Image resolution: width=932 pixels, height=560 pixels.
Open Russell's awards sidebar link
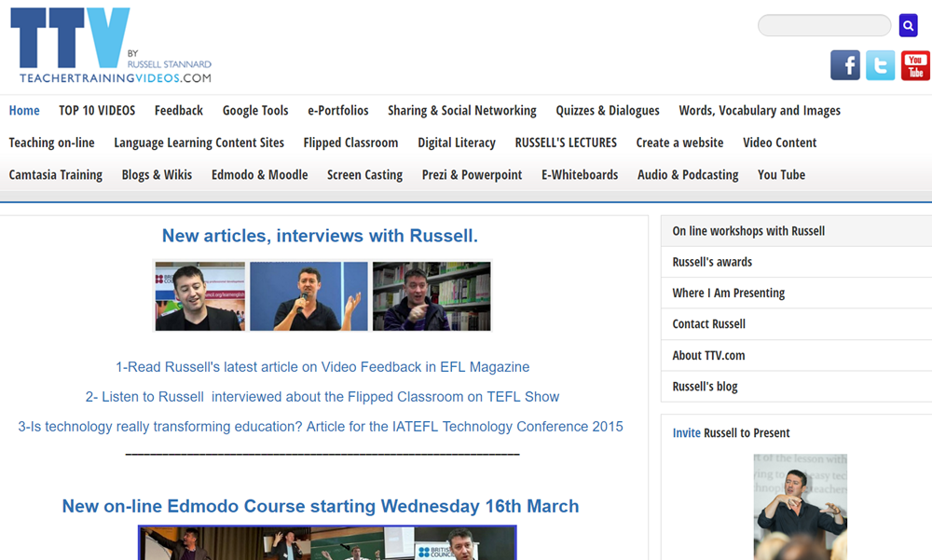(797, 262)
